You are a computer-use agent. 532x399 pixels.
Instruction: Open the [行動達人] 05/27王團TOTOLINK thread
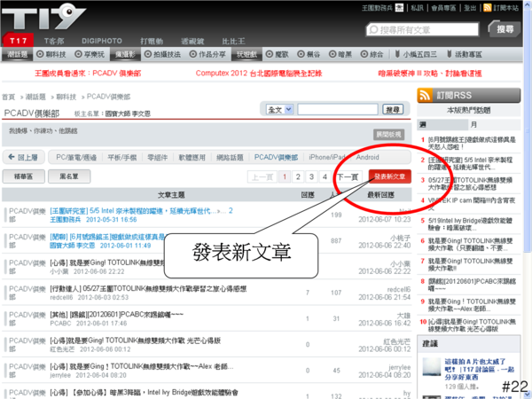click(x=148, y=289)
